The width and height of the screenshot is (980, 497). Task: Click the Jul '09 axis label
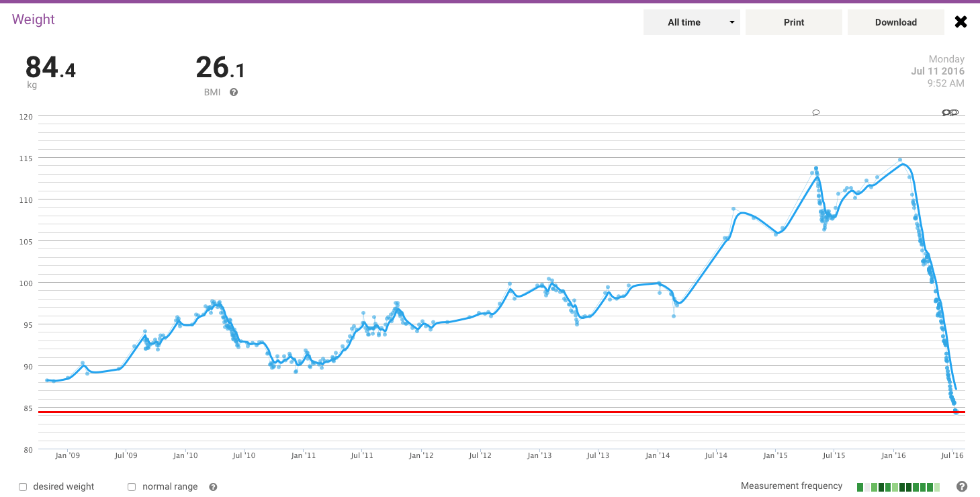[126, 456]
